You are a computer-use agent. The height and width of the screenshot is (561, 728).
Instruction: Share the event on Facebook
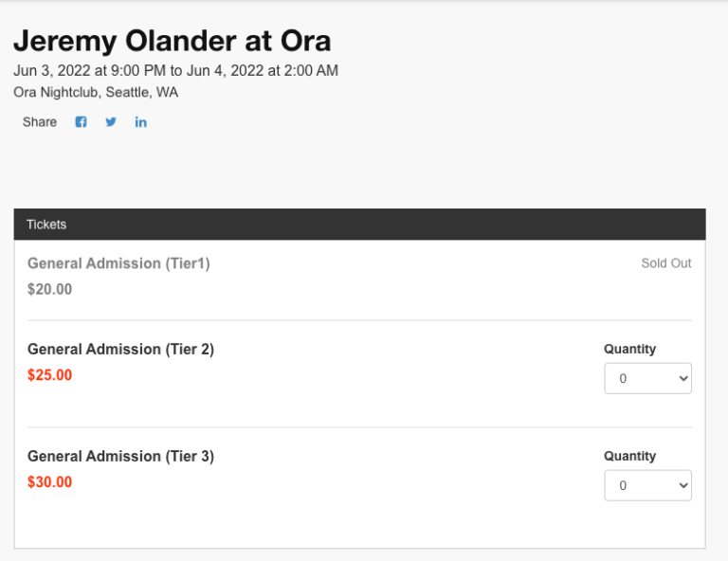pyautogui.click(x=82, y=122)
